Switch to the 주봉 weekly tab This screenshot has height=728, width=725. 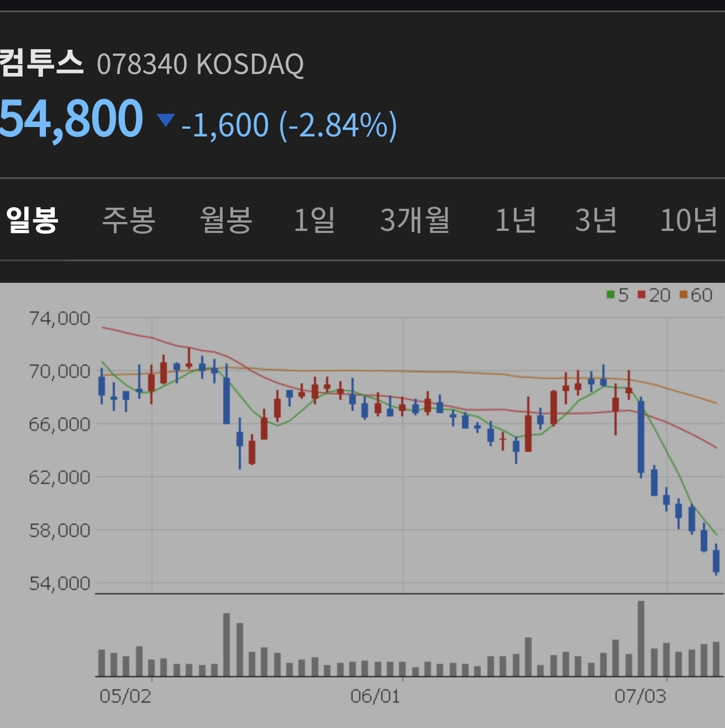[129, 220]
